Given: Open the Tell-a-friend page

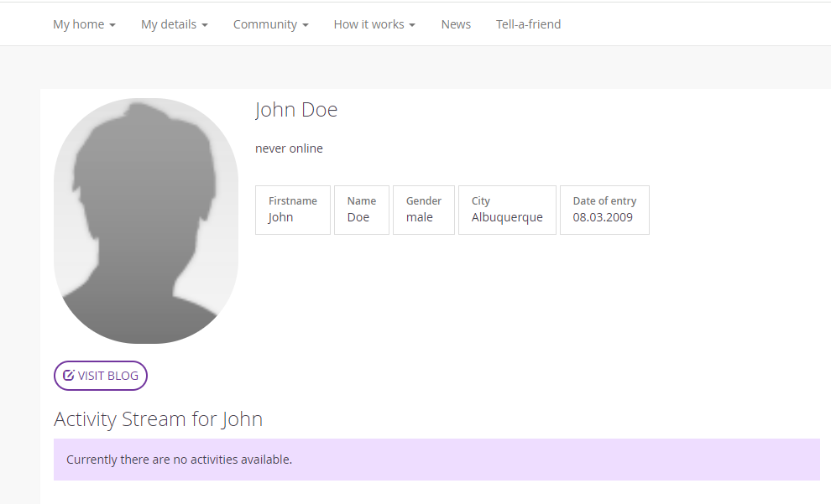Looking at the screenshot, I should [528, 24].
